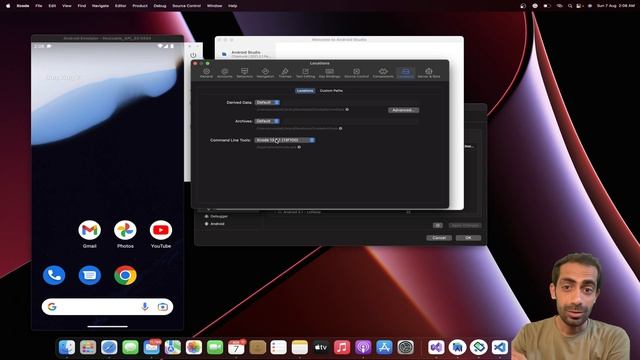Viewport: 640px width, 360px height.
Task: Open the File menu
Action: [x=39, y=6]
